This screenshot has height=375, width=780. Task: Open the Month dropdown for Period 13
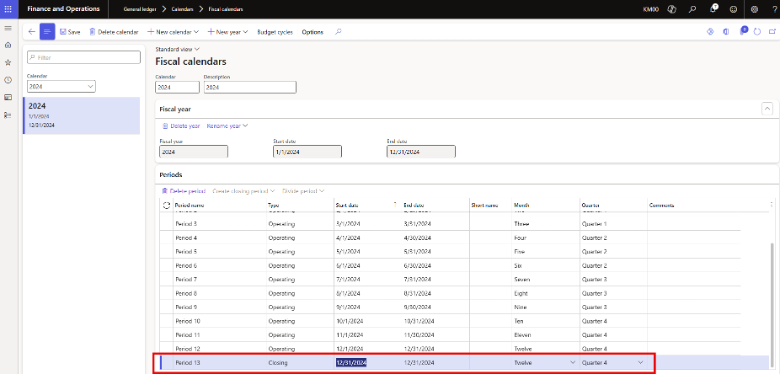[572, 363]
